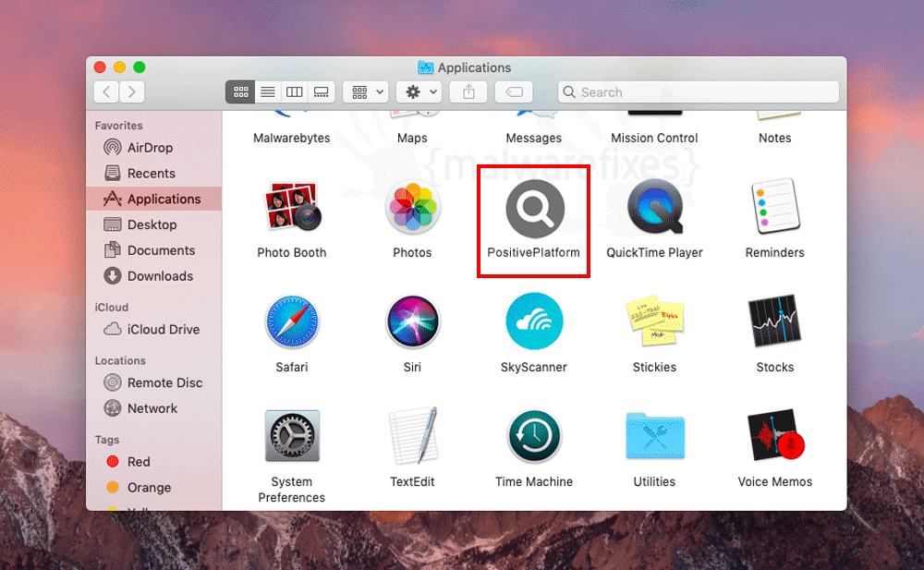Open the Action gear dropdown menu
This screenshot has width=924, height=570.
(x=419, y=92)
